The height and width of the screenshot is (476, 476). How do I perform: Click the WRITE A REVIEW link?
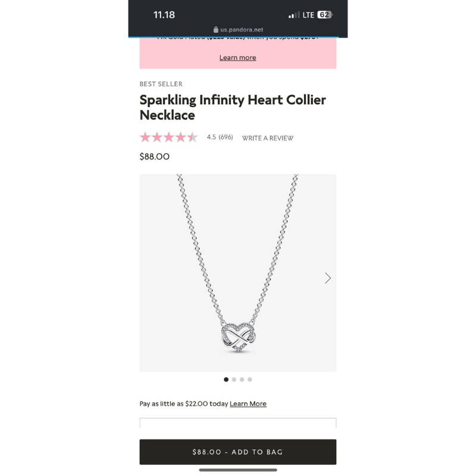pyautogui.click(x=267, y=138)
